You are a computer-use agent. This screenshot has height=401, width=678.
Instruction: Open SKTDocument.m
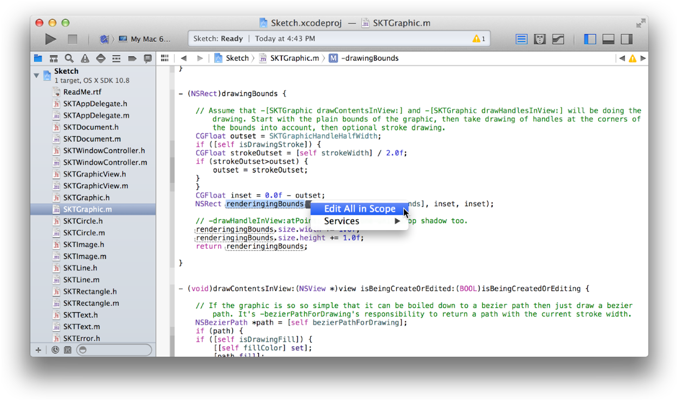pos(93,139)
